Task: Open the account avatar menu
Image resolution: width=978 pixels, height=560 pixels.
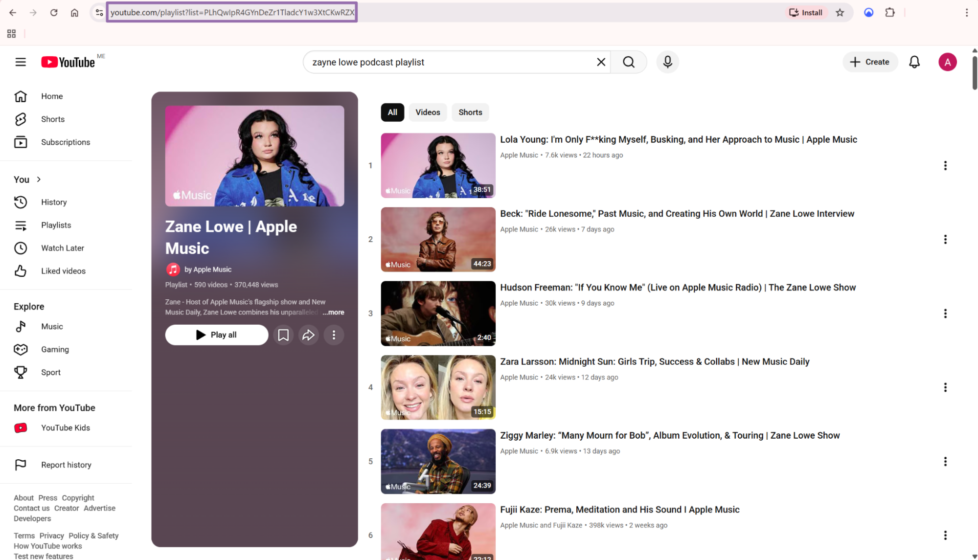Action: (x=947, y=62)
